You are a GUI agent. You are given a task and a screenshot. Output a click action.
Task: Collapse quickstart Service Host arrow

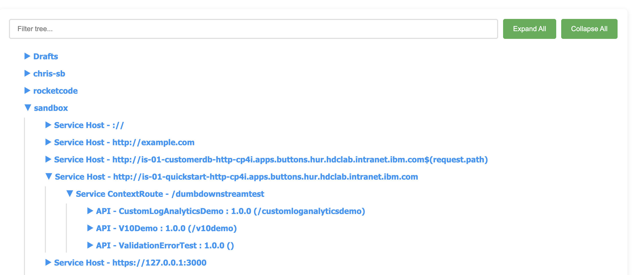49,177
